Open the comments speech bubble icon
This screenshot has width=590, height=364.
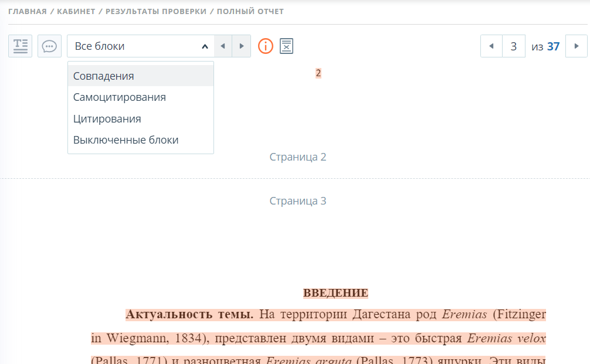pos(50,46)
